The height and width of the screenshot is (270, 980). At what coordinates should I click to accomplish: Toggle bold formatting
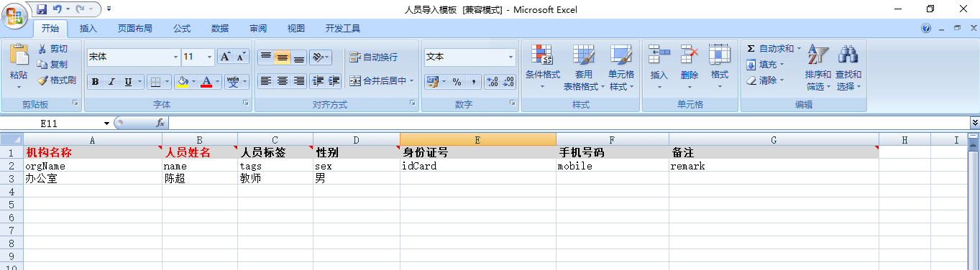click(95, 82)
